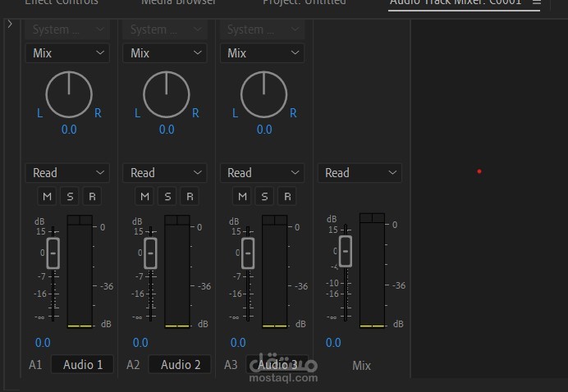This screenshot has width=568, height=392.
Task: Click the A1 track label
Action: 35,365
